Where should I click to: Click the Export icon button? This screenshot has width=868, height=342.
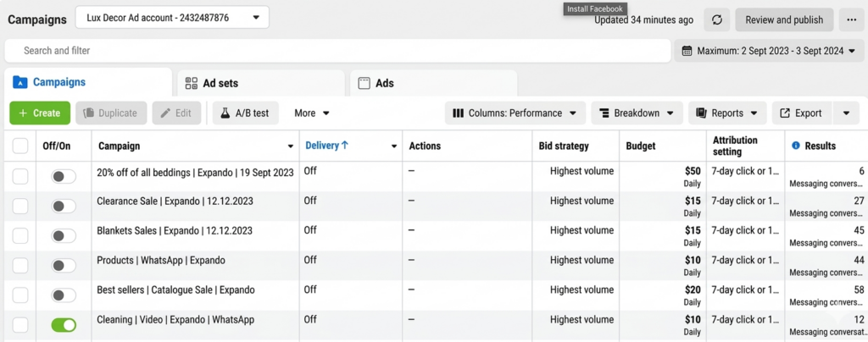point(785,113)
